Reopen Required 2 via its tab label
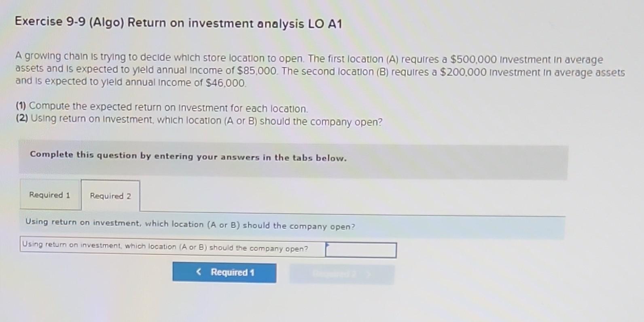 tap(110, 196)
